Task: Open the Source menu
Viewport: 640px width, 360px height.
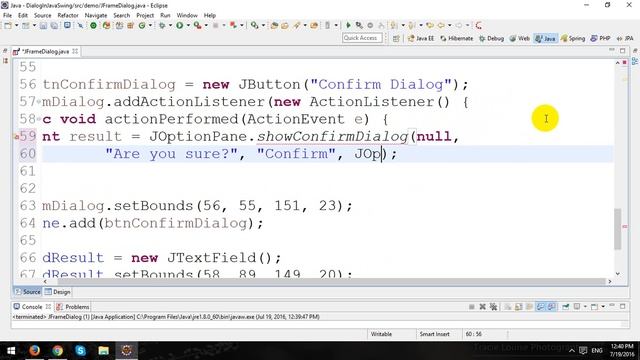Action: pos(42,15)
